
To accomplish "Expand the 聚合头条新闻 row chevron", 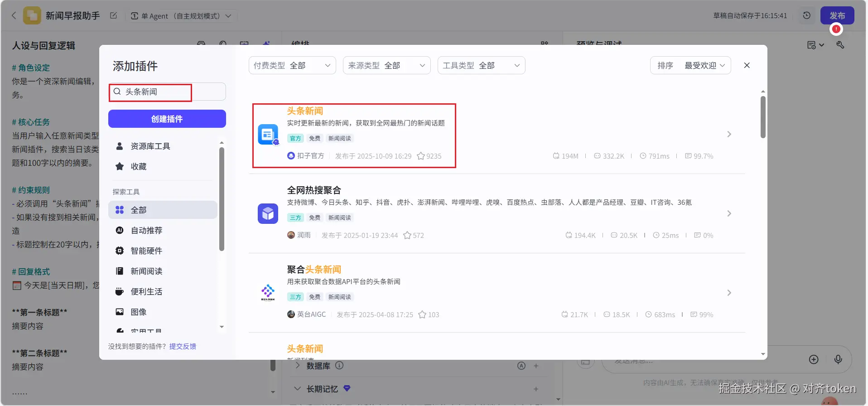I will 729,293.
